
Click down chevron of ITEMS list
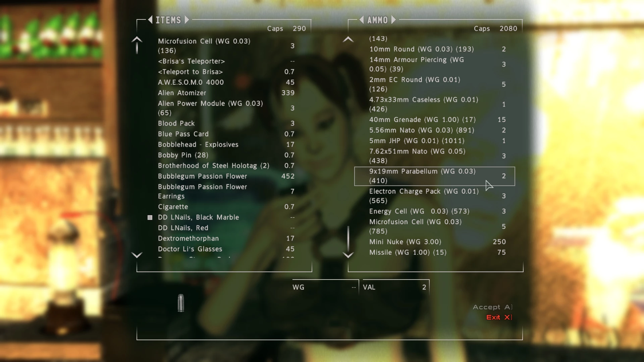tap(137, 255)
